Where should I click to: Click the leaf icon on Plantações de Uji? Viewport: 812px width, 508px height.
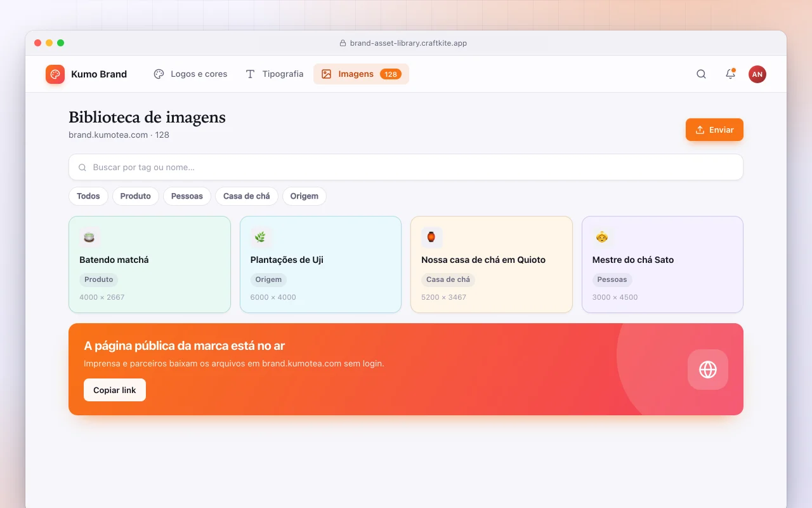coord(261,237)
